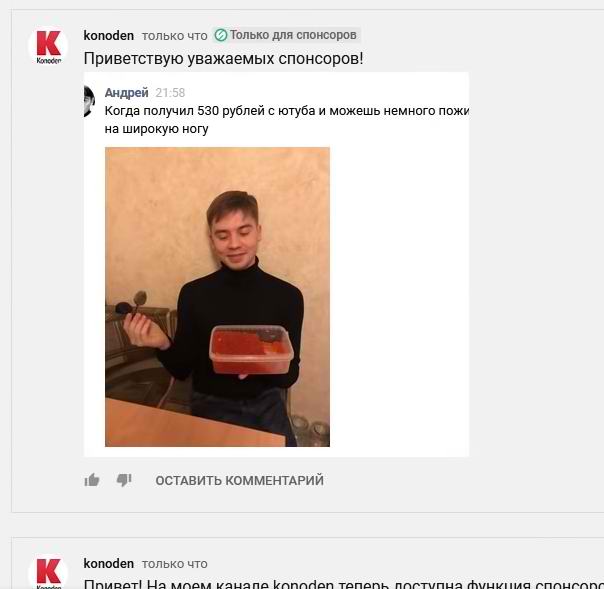The height and width of the screenshot is (589, 604).
Task: Click the «Когда получил 530 рублей» message text
Action: (x=287, y=120)
